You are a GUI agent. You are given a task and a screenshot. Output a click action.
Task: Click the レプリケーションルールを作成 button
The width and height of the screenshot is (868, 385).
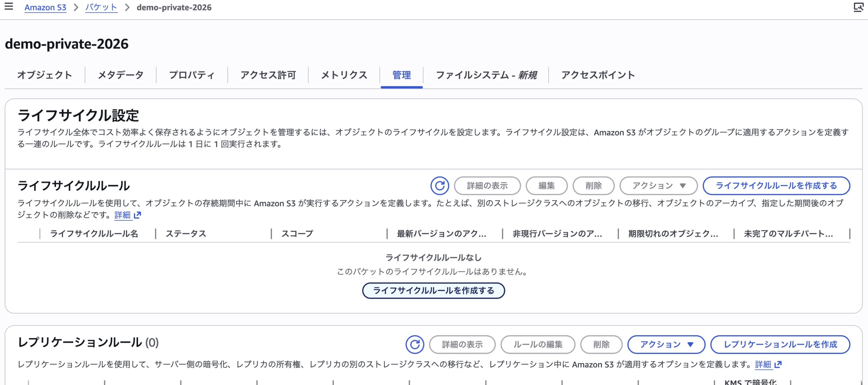(x=780, y=345)
